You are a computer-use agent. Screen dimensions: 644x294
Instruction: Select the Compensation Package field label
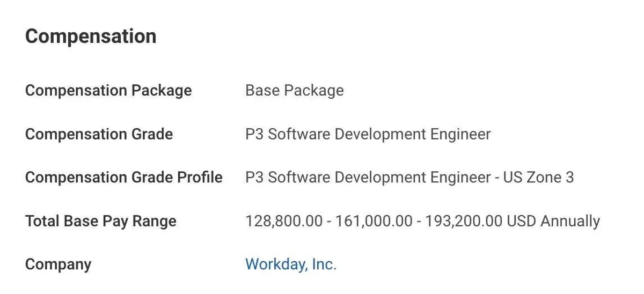(x=108, y=91)
